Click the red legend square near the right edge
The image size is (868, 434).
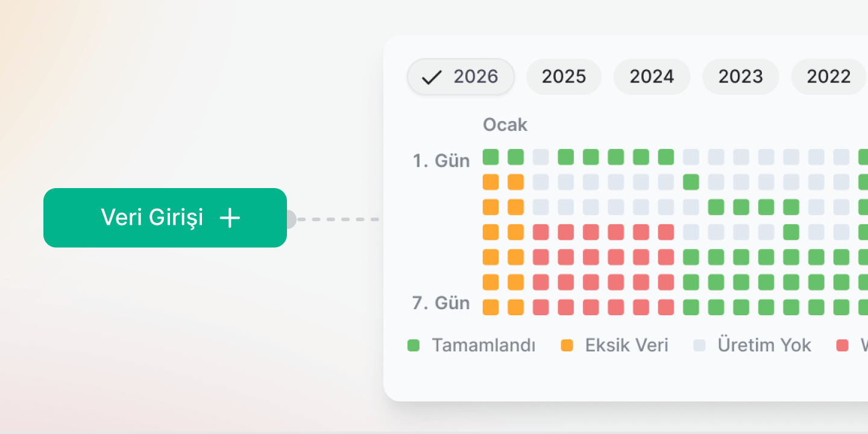[841, 345]
